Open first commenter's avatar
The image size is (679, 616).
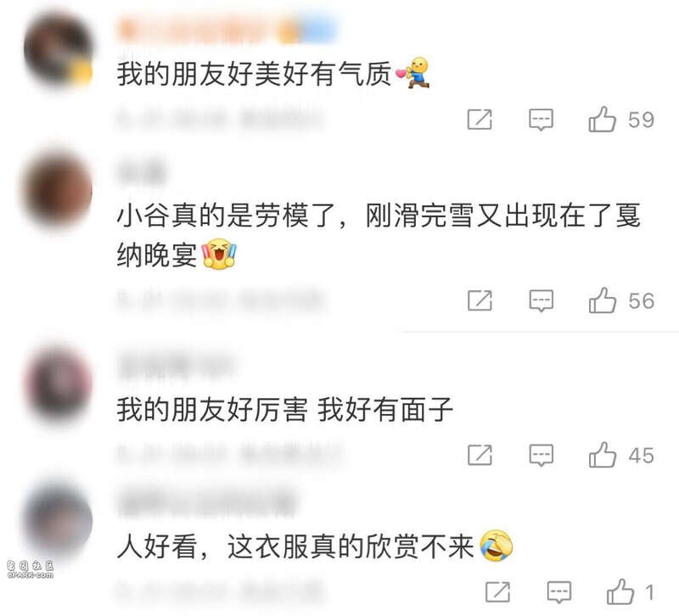click(58, 50)
